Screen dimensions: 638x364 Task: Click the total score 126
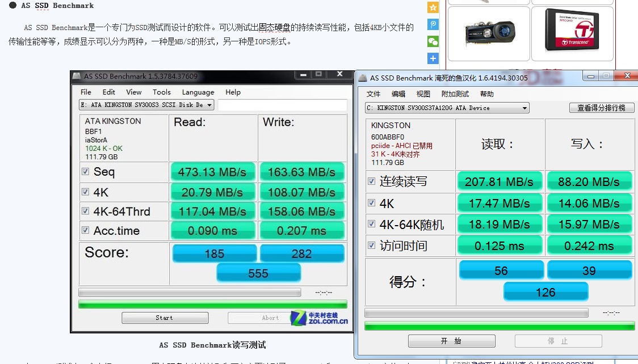tap(546, 292)
